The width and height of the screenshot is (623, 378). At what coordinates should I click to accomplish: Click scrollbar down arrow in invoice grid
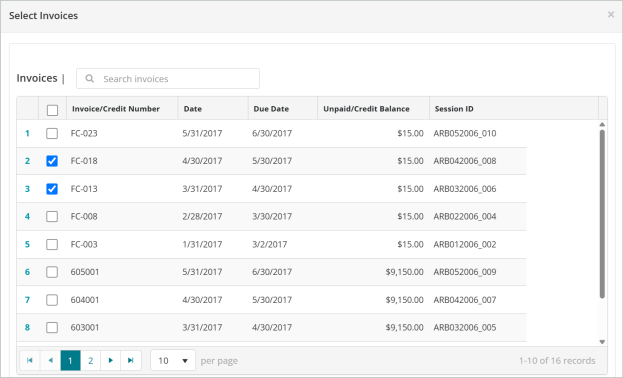[602, 342]
